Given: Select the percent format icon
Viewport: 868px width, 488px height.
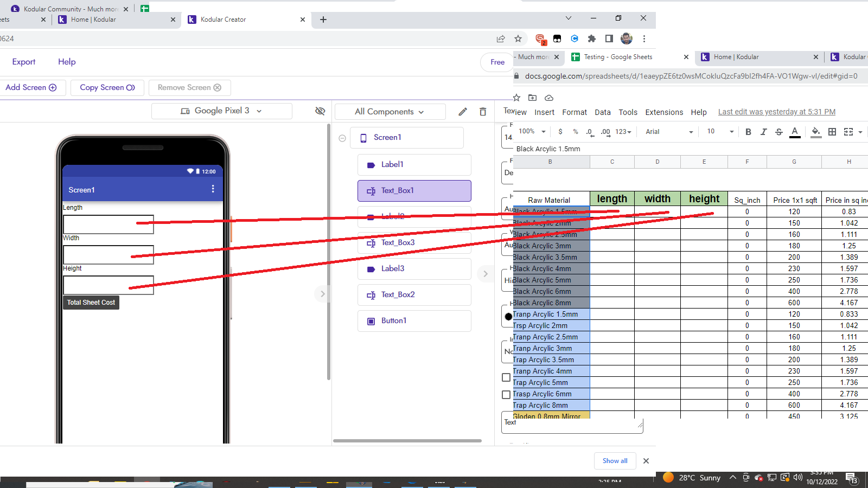Looking at the screenshot, I should [x=575, y=132].
